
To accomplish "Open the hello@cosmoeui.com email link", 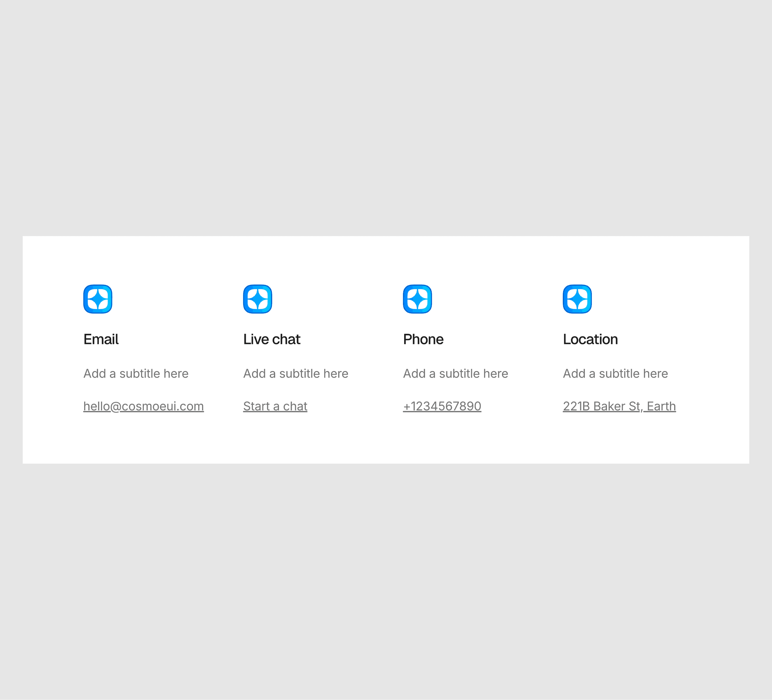I will point(143,406).
